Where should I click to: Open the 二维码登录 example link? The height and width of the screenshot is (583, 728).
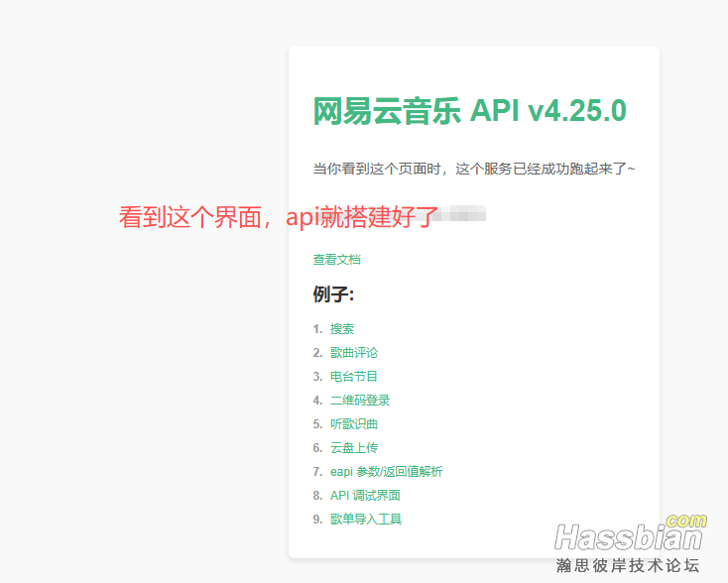360,401
